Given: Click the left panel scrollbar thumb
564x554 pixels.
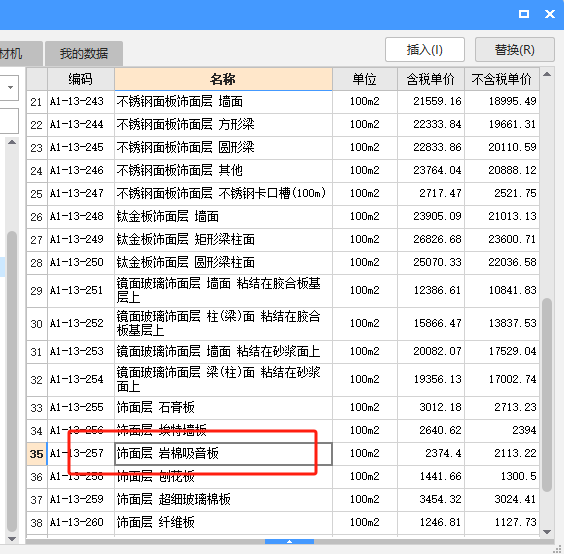Looking at the screenshot, I should pyautogui.click(x=12, y=381).
